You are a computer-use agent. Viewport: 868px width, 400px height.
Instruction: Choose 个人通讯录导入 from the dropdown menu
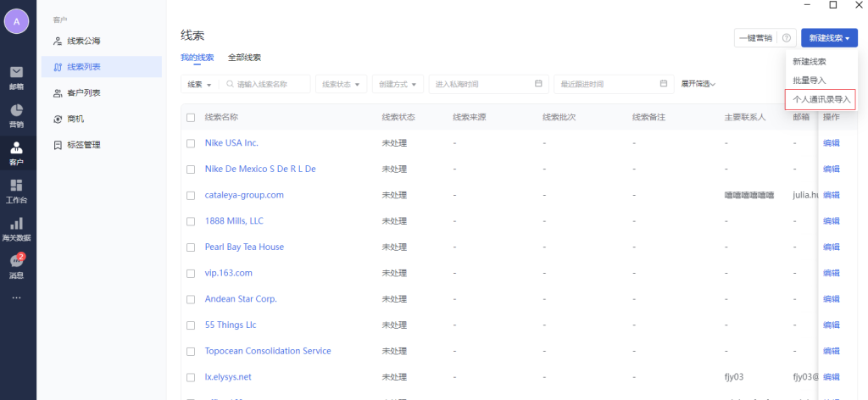click(x=821, y=99)
